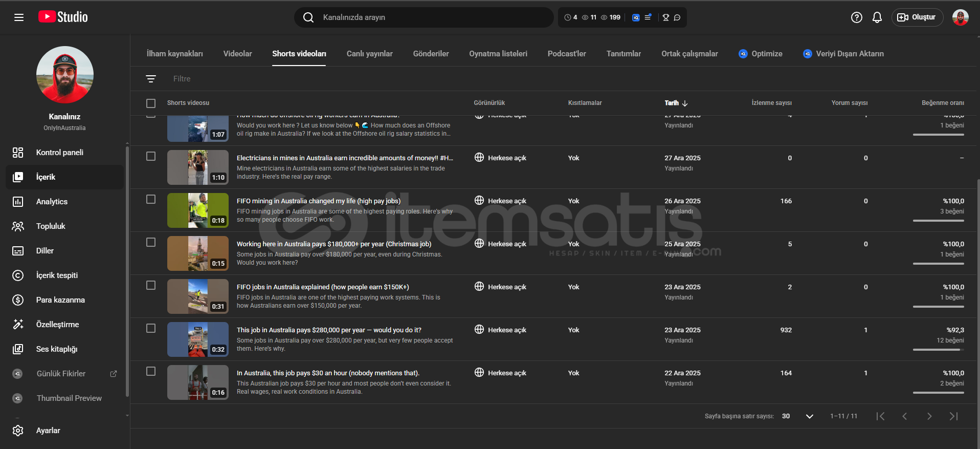Switch to the Canlı yayınlar tab
The height and width of the screenshot is (449, 980).
pyautogui.click(x=369, y=54)
